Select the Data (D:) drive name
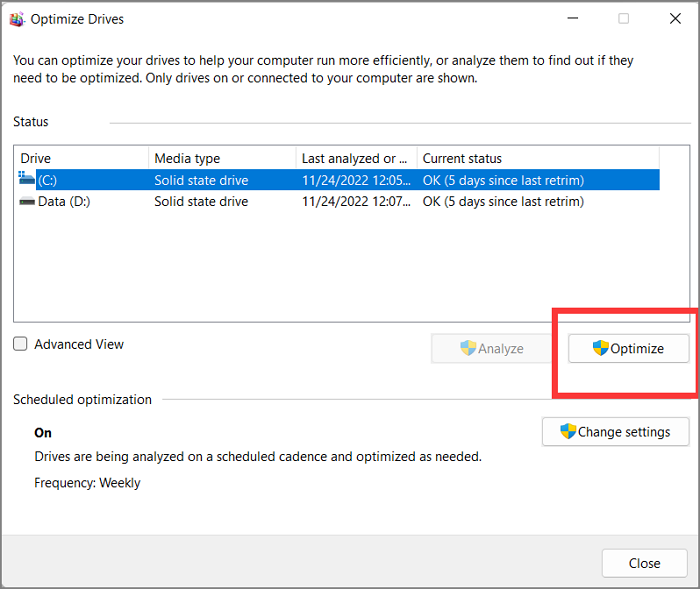 [x=65, y=202]
